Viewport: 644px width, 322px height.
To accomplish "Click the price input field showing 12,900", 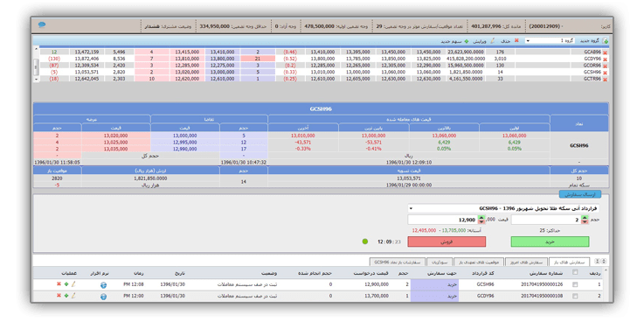I will [443, 220].
